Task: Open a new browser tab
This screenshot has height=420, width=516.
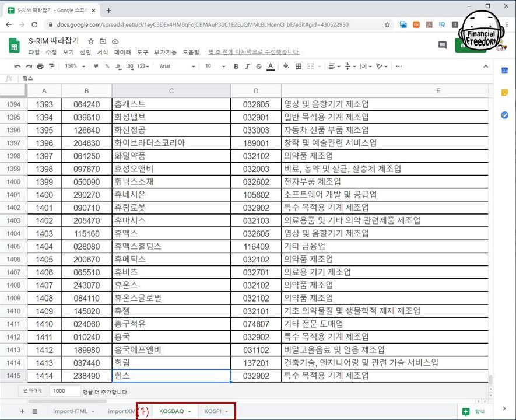Action: coord(108,10)
